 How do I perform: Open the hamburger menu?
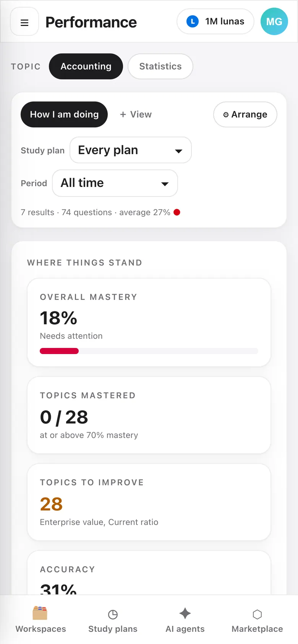point(24,22)
